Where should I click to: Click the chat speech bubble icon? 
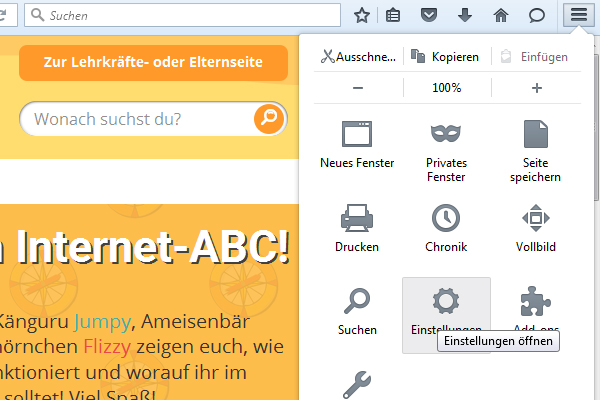click(536, 15)
